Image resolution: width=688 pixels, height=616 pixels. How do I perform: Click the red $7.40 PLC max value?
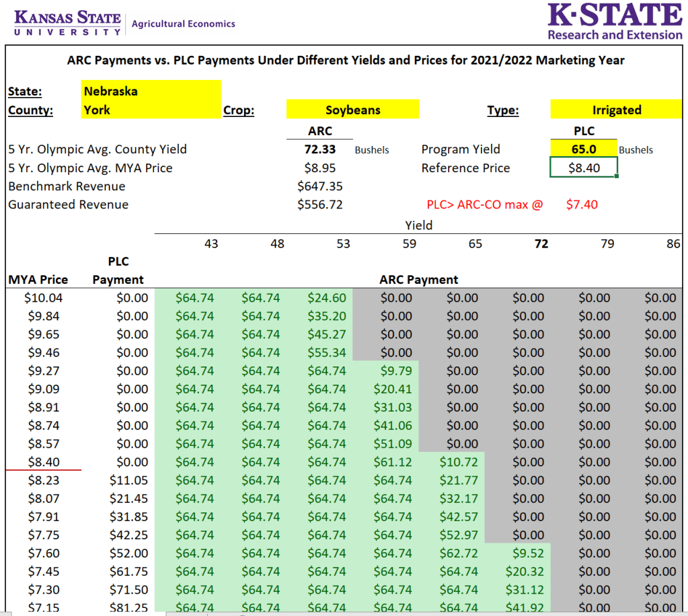pos(582,204)
